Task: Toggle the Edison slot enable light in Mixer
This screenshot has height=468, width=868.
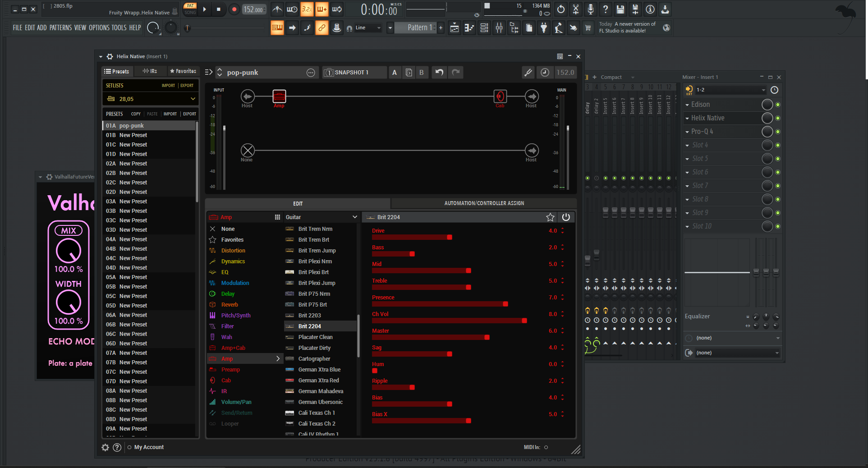Action: [778, 105]
